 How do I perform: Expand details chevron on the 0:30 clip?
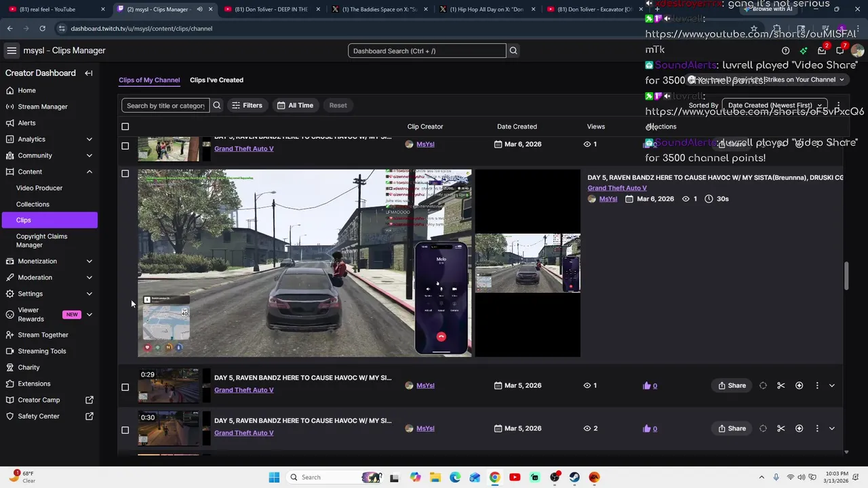click(832, 428)
